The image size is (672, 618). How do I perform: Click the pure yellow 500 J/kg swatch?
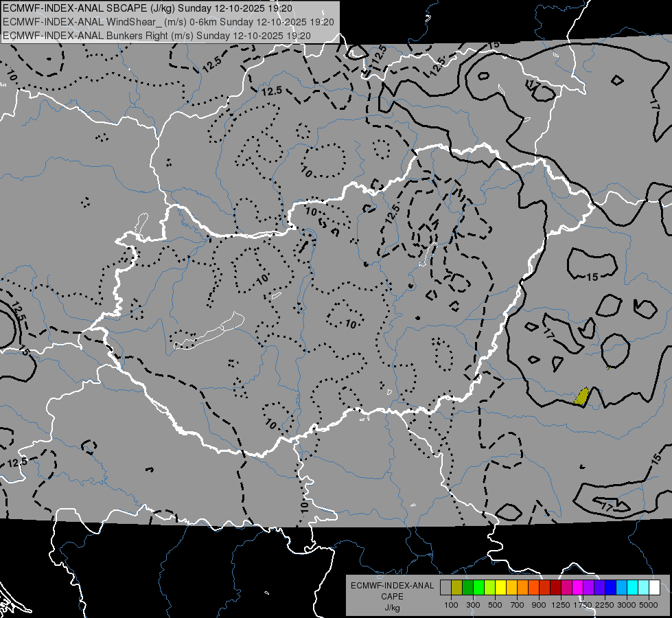pos(501,588)
